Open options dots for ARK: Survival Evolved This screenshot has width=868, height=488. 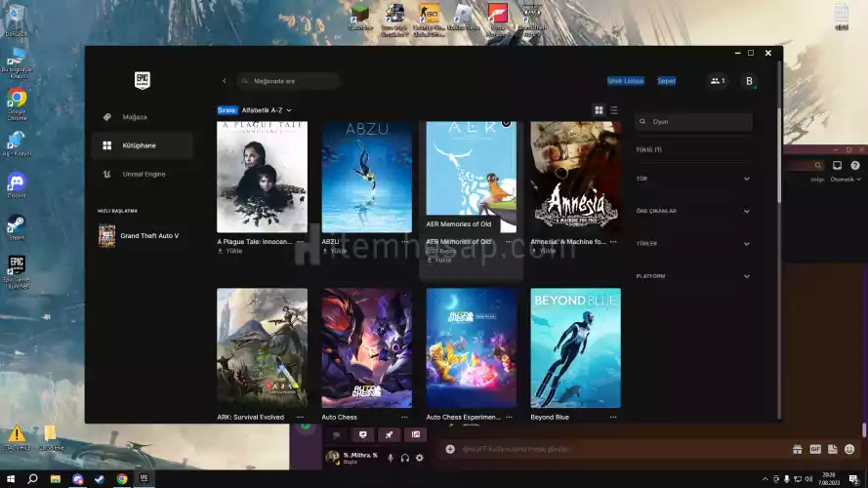pos(300,417)
